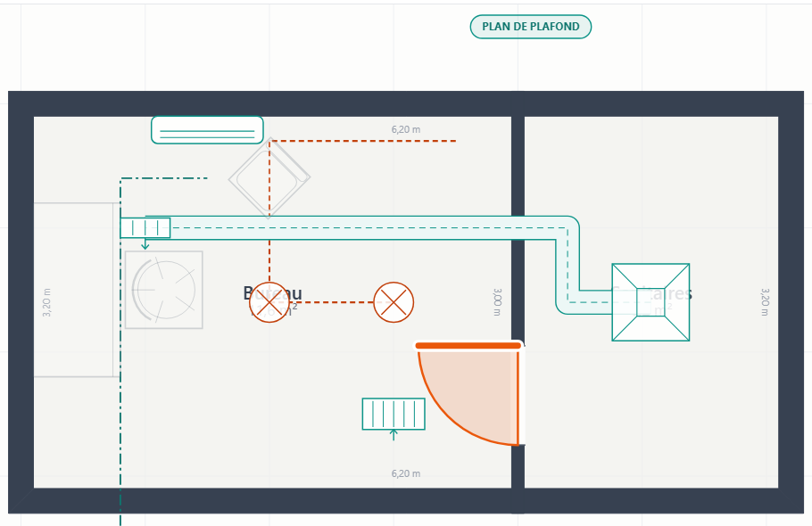Select the Bureau room label
Screen dimensions: 812x526
(x=272, y=293)
